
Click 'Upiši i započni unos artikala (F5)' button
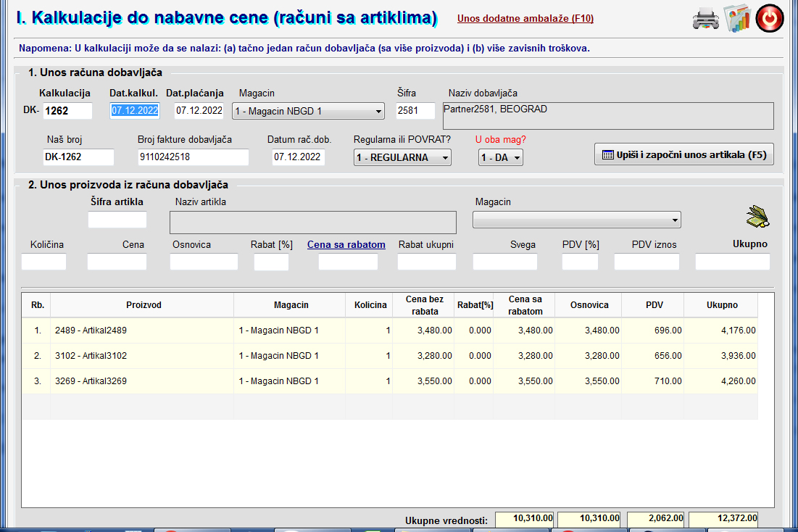[x=684, y=154]
